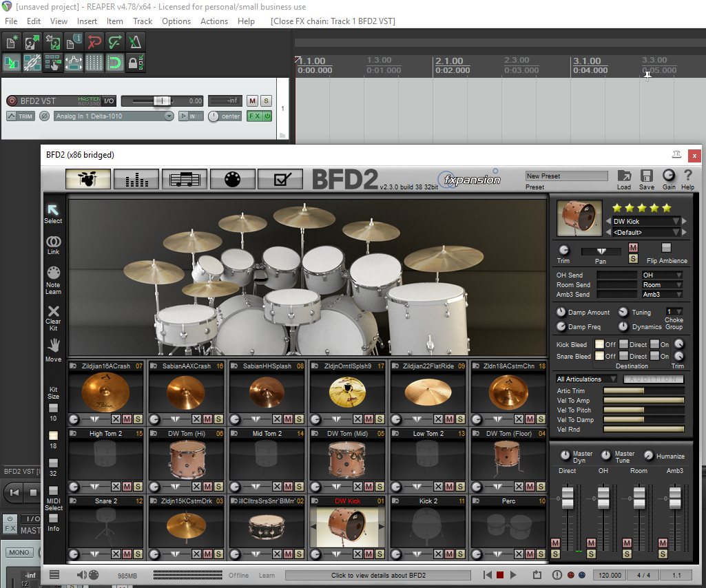Image resolution: width=706 pixels, height=588 pixels.
Task: Open the BFD2 Kit page
Action: (x=87, y=179)
